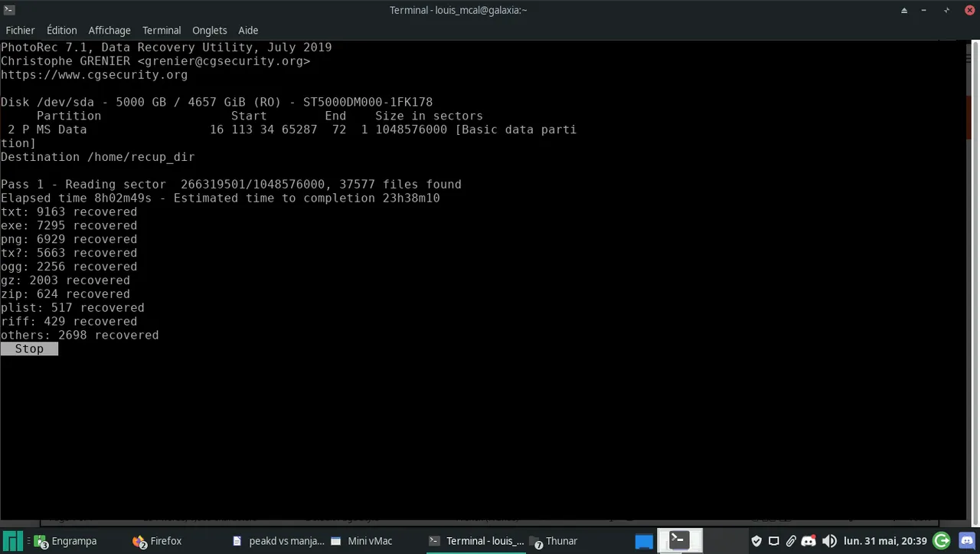Click the estimated completion '23h38m10' text
This screenshot has width=980, height=554.
[x=411, y=198]
